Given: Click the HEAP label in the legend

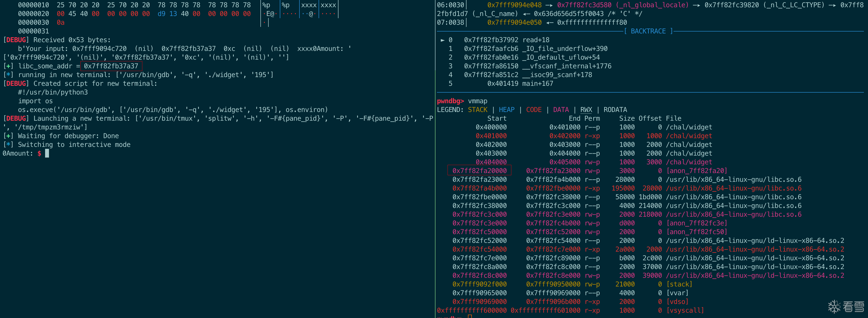Looking at the screenshot, I should tap(506, 110).
